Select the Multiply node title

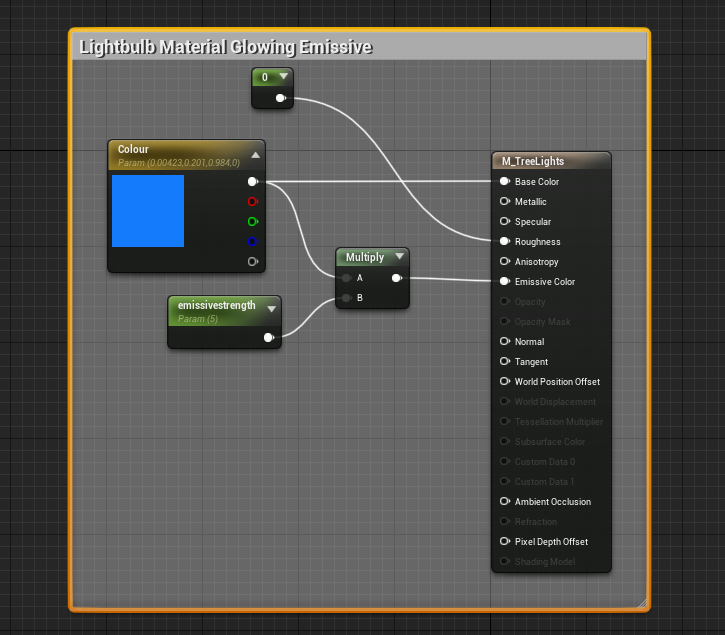(365, 257)
